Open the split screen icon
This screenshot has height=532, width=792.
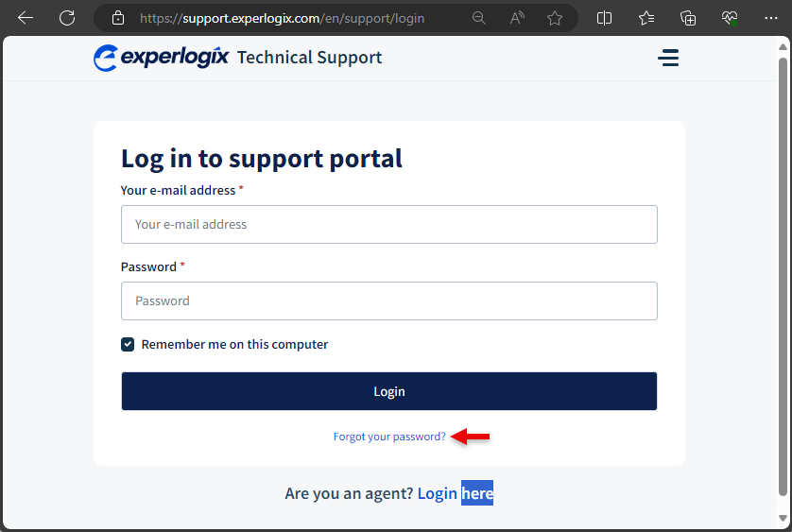click(x=604, y=18)
